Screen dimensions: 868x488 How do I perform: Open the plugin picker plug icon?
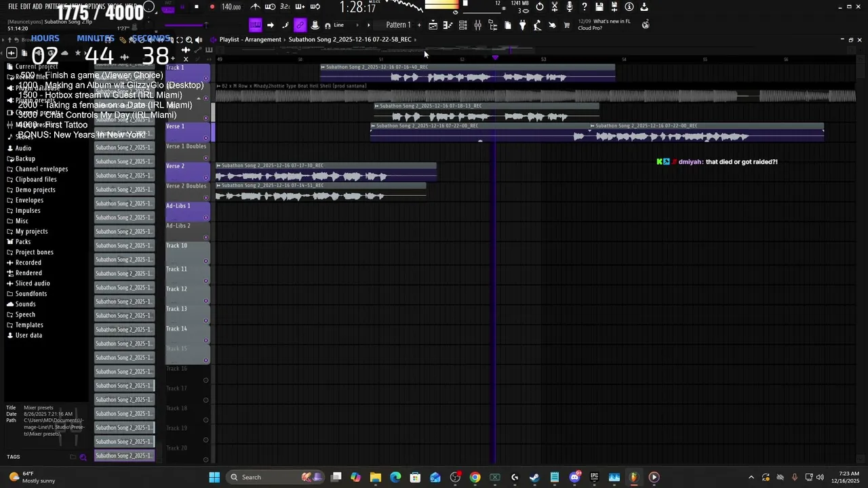point(522,25)
